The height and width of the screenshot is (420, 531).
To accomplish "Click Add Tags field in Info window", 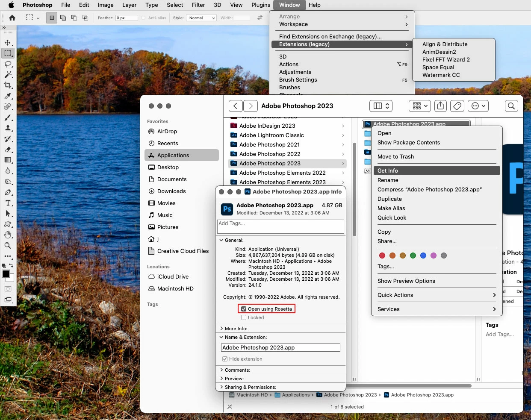I will pos(281,226).
